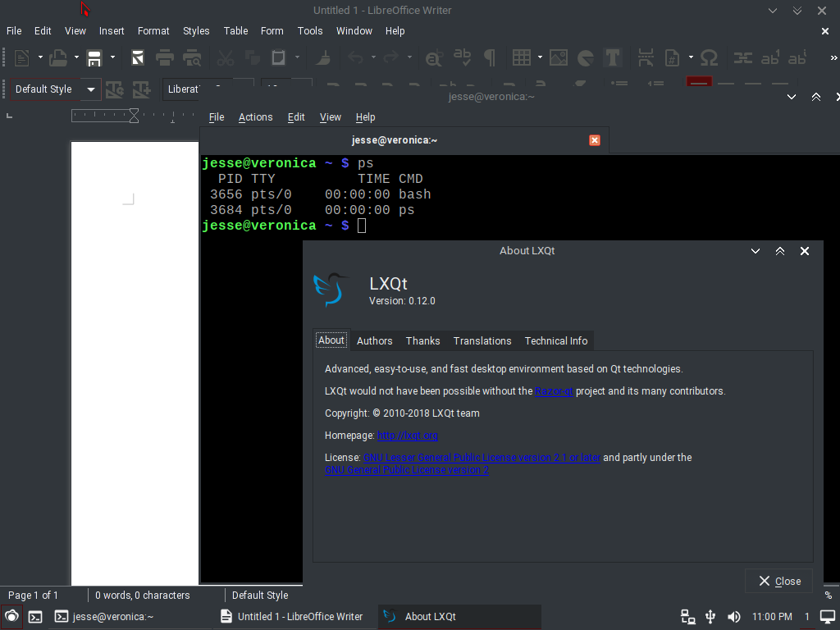This screenshot has height=630, width=840.
Task: Click the network icon in system tray
Action: coord(687,617)
